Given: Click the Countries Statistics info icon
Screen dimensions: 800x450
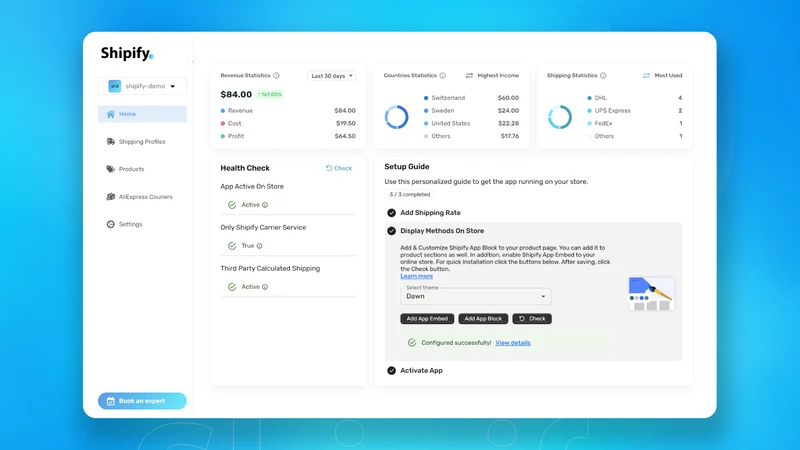Looking at the screenshot, I should (442, 76).
